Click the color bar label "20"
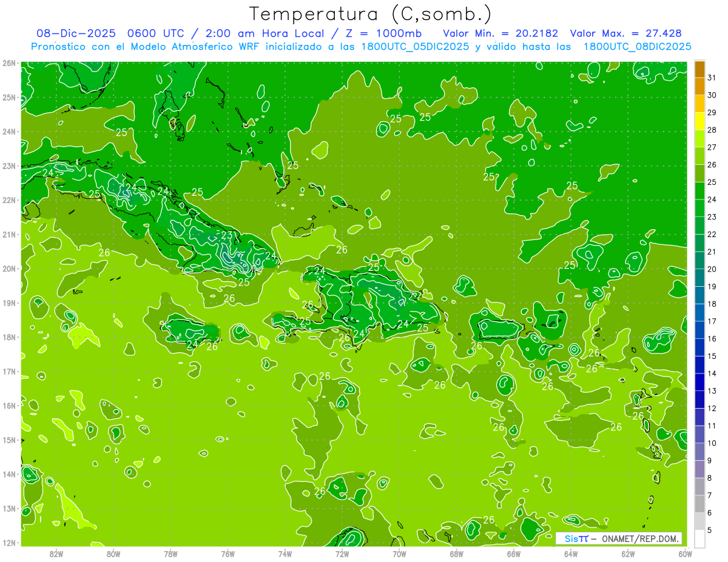 (712, 269)
